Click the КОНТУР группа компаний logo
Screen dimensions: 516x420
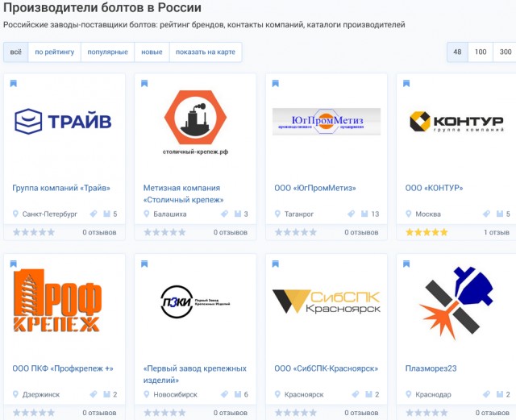(457, 122)
